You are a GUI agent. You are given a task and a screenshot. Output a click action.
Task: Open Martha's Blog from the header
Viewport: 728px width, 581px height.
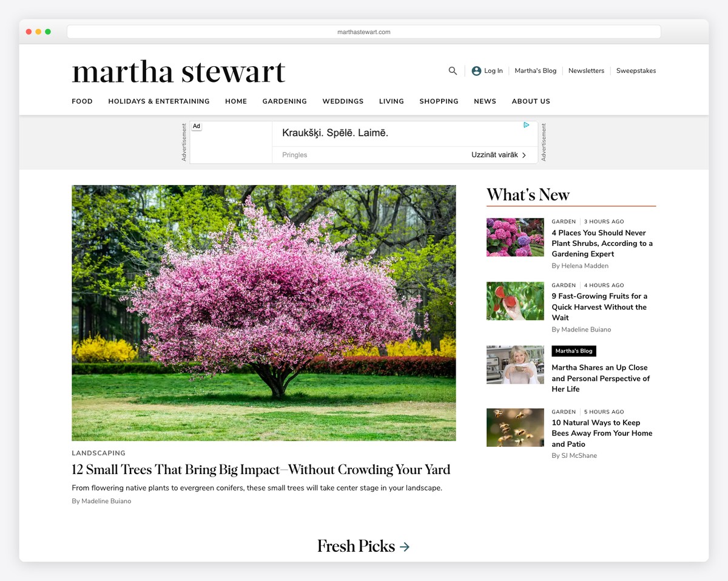tap(535, 70)
